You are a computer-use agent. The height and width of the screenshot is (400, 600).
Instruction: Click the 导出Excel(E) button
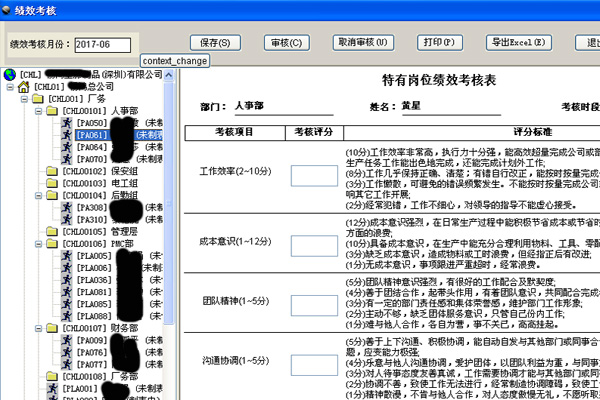tap(519, 42)
